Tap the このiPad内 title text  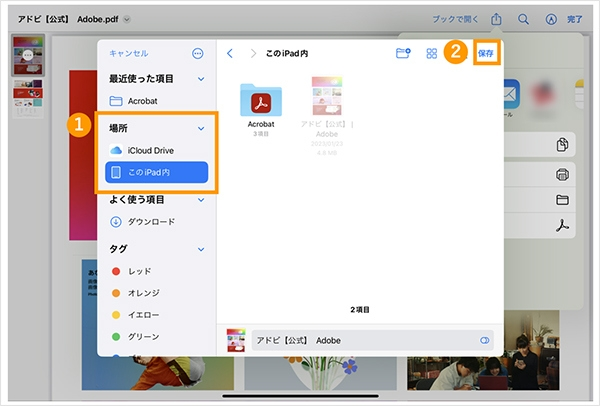(287, 54)
